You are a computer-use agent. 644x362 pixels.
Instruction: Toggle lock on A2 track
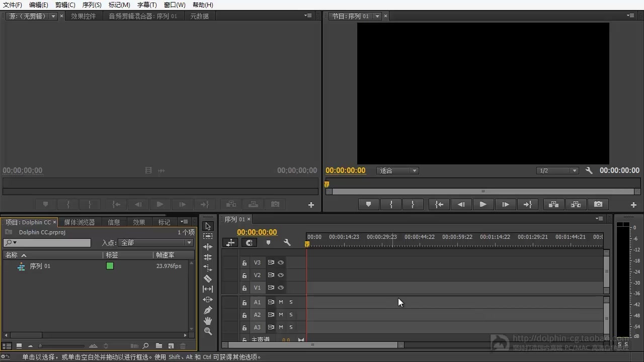[245, 315]
